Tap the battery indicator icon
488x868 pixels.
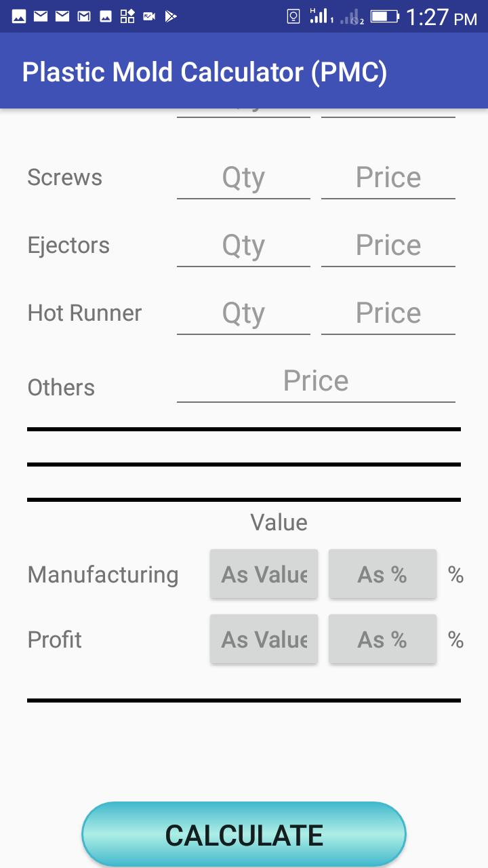tap(385, 16)
